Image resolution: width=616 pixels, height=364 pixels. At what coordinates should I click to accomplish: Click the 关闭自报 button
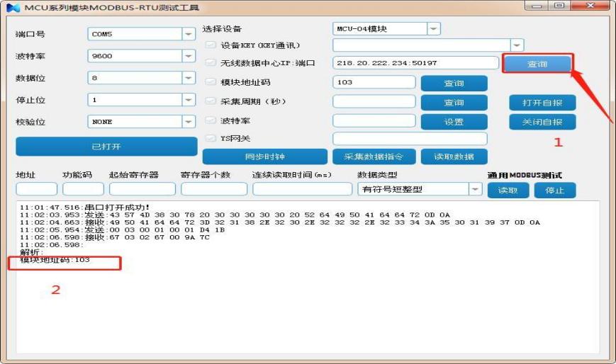coord(542,122)
